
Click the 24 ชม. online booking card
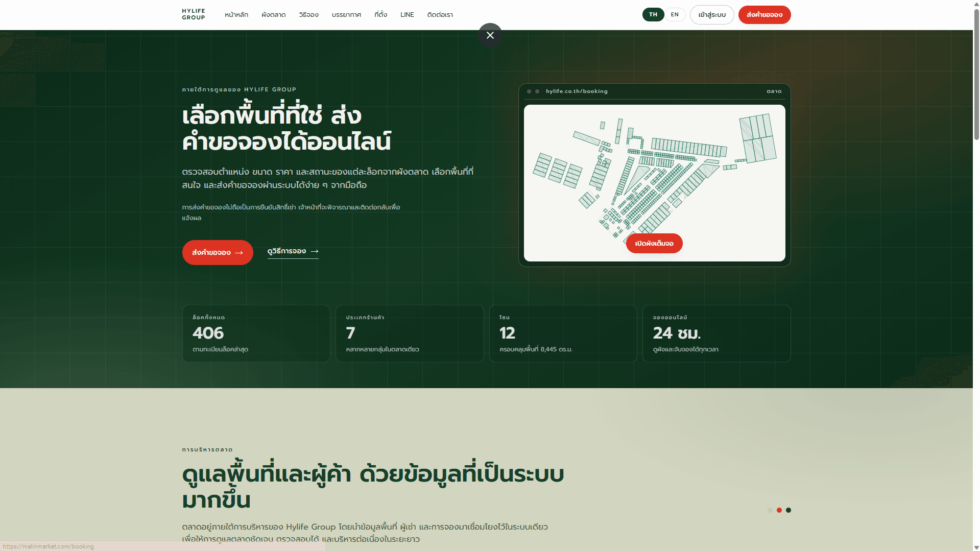pyautogui.click(x=716, y=333)
